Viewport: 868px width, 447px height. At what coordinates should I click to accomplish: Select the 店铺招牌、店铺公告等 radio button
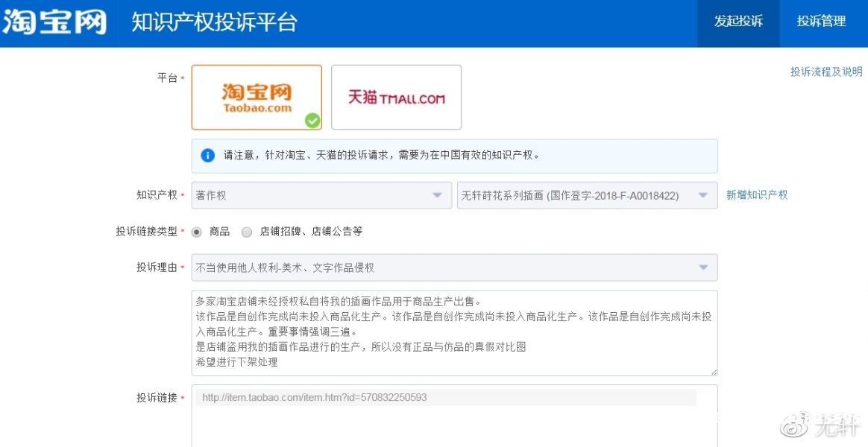tap(247, 232)
